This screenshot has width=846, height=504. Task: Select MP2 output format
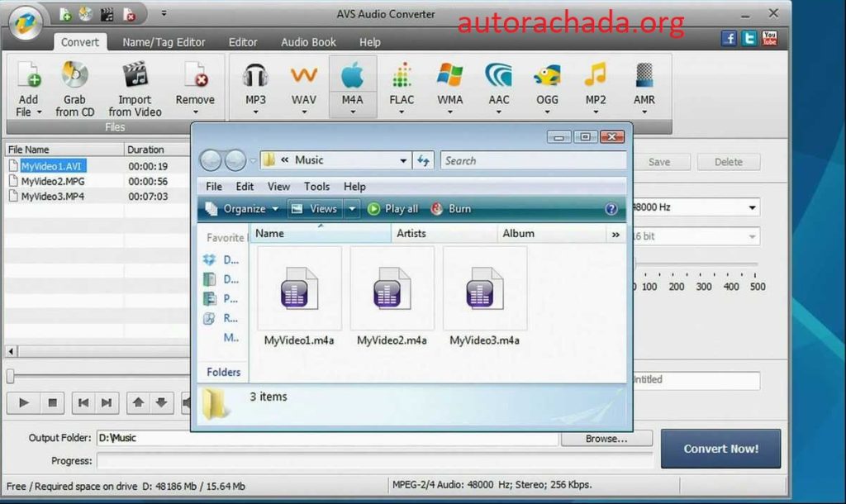(x=596, y=86)
